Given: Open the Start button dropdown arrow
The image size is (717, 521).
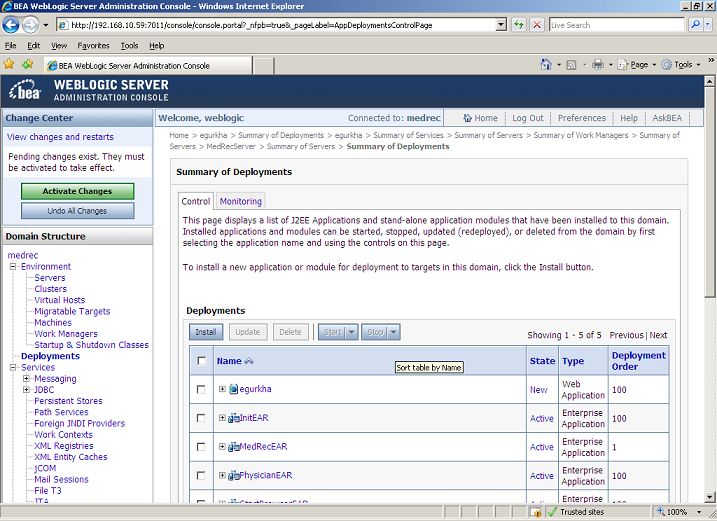Looking at the screenshot, I should [x=352, y=332].
